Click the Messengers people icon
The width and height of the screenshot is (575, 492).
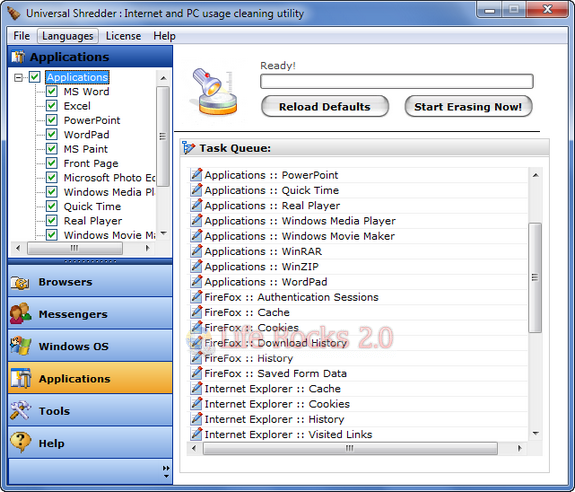coord(20,314)
